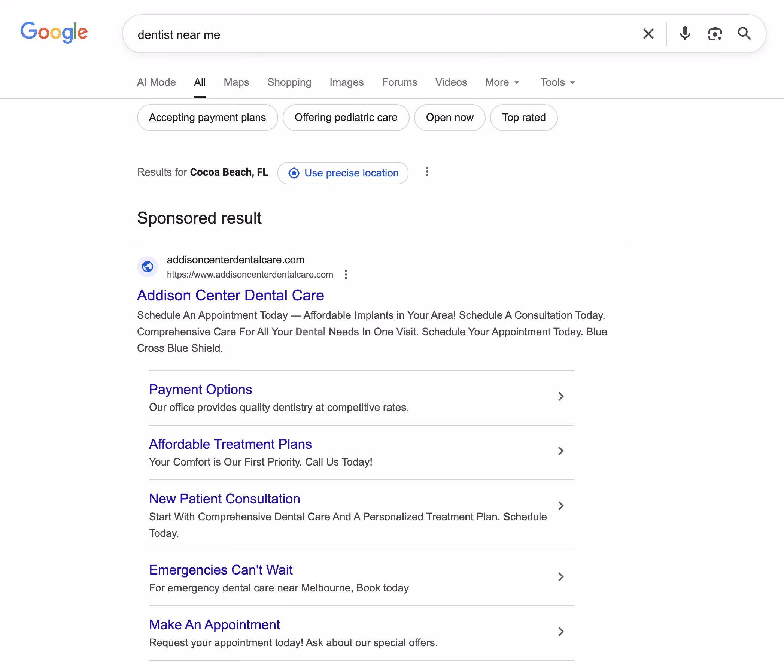Open the Videos tab
784x672 pixels.
[x=451, y=82]
